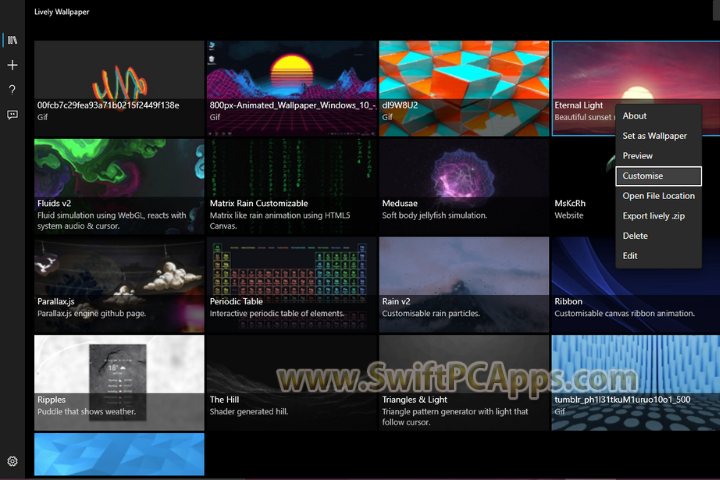Select the Triangles & Light wallpaper tile
This screenshot has width=720, height=480.
[x=464, y=383]
